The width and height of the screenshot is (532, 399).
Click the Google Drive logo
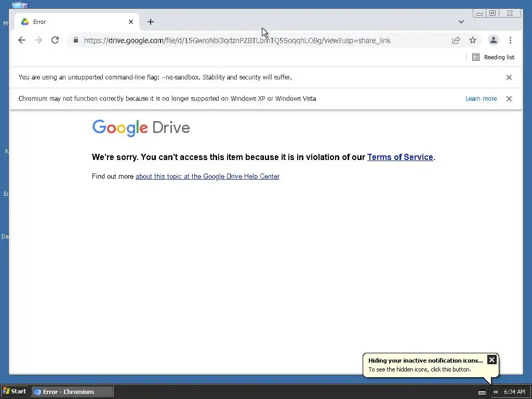[141, 128]
